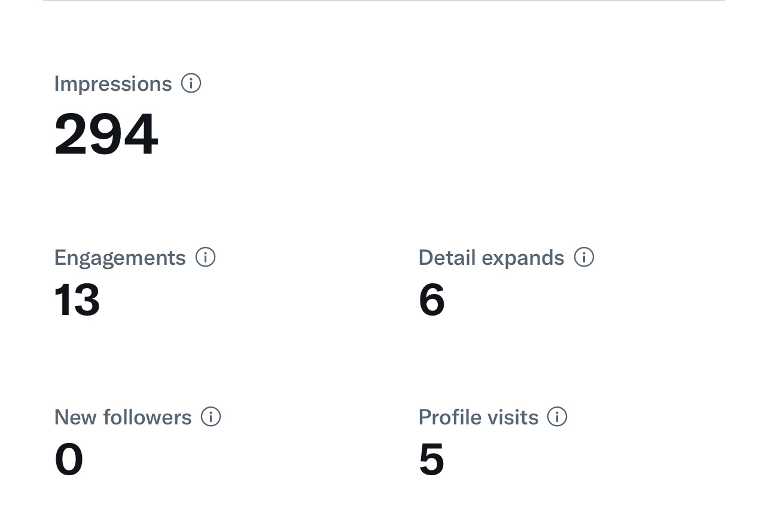Click the 0 new followers count
The width and height of the screenshot is (768, 532).
69,459
